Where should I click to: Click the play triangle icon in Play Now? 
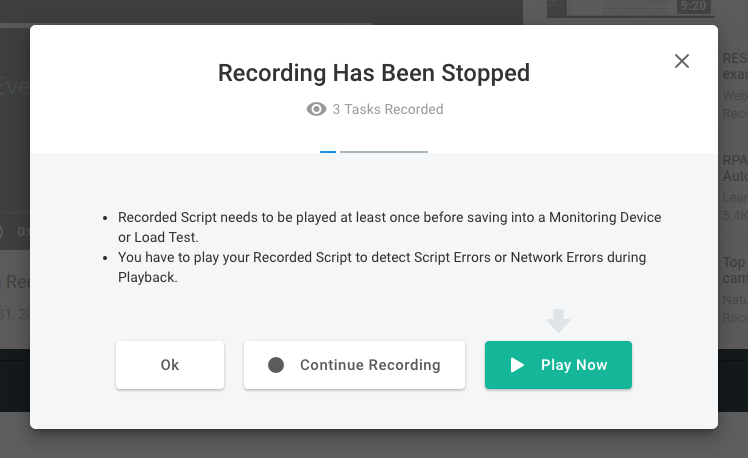pyautogui.click(x=517, y=365)
